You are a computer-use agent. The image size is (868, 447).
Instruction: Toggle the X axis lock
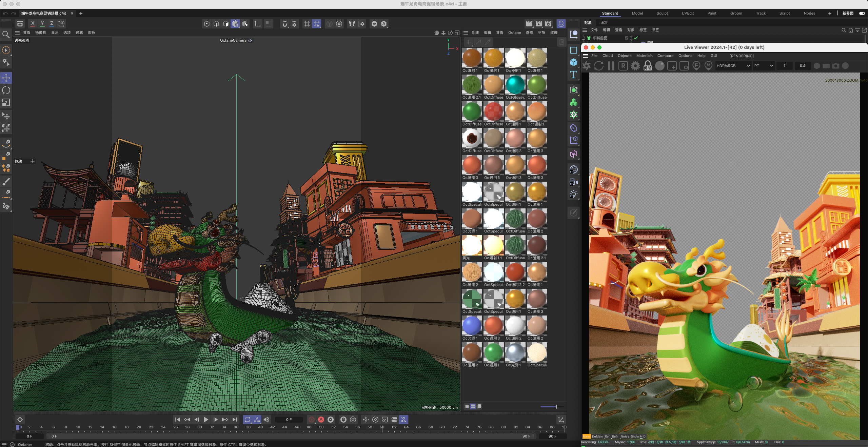point(33,23)
